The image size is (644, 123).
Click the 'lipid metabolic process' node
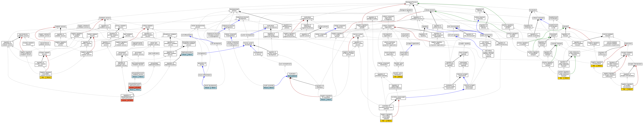[128, 35]
